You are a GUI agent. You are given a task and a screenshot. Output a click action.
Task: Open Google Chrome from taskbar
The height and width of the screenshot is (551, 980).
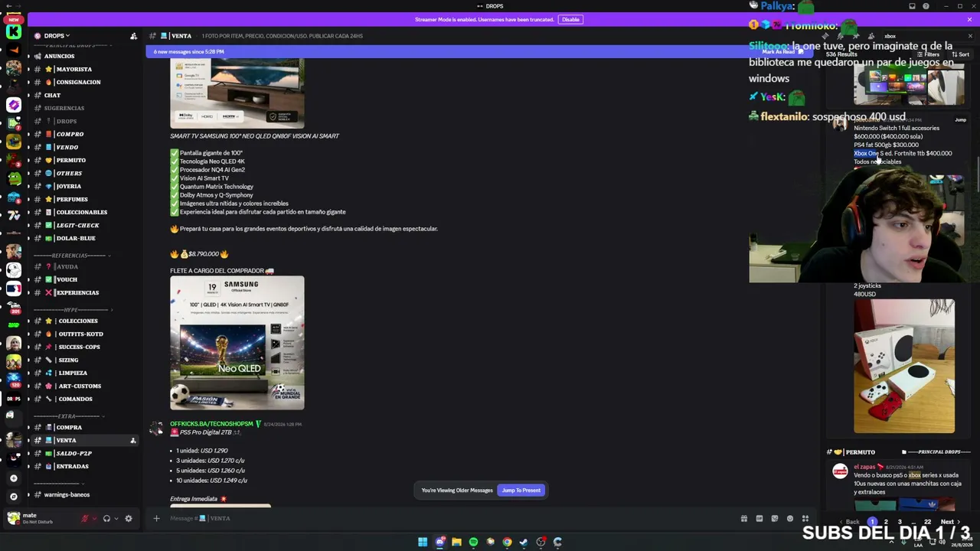click(x=507, y=542)
